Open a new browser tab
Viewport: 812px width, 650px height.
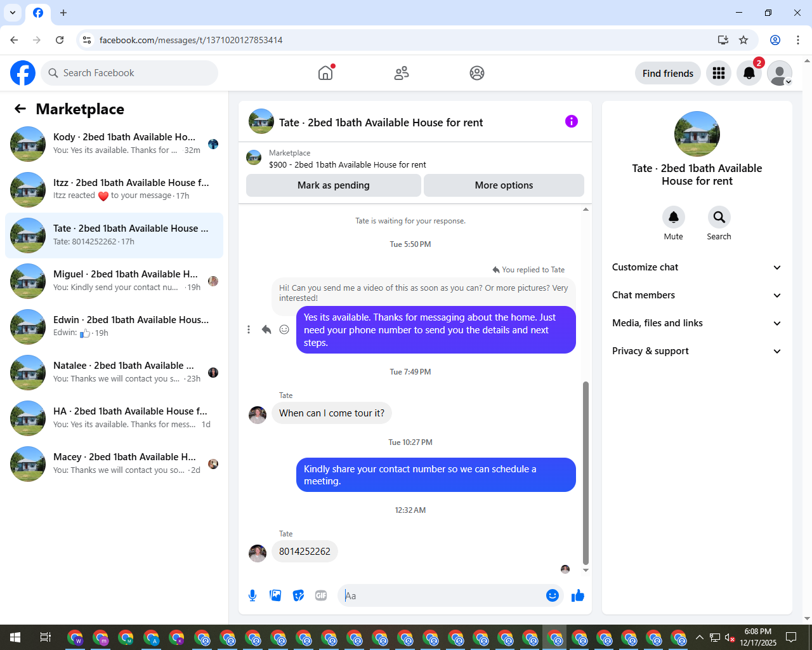63,13
